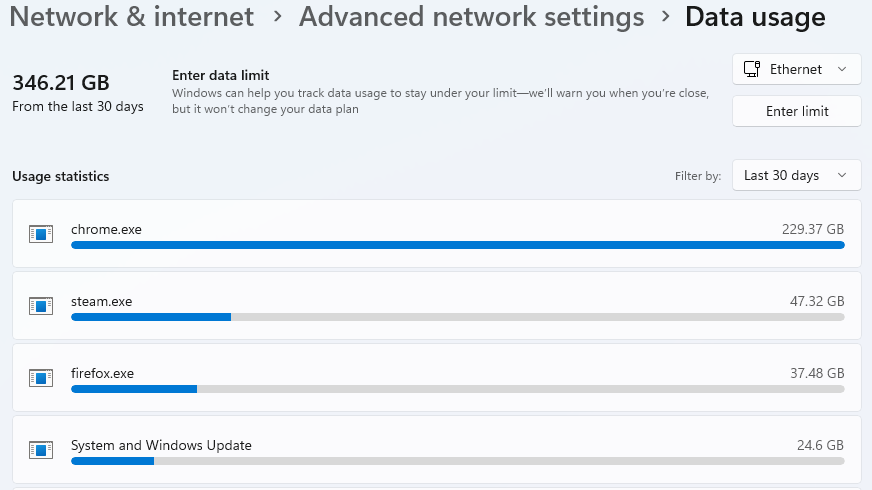Click the firefox.exe app icon
The image size is (872, 490).
coord(40,378)
